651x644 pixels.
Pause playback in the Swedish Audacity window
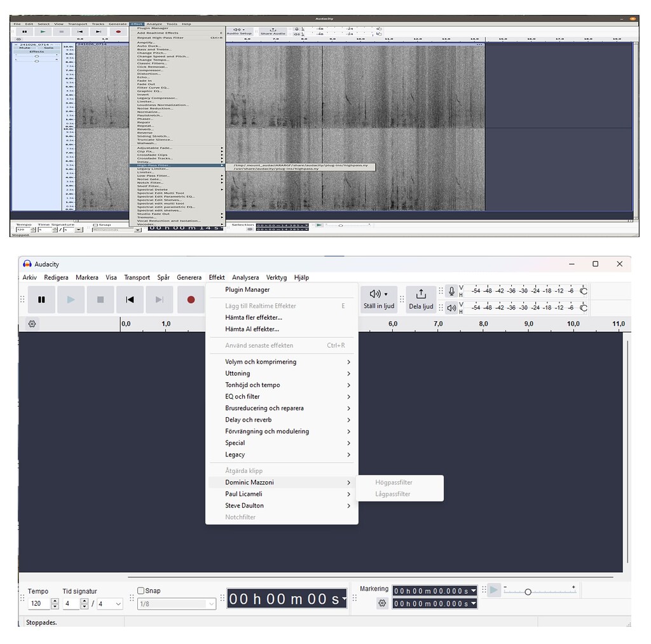[41, 299]
